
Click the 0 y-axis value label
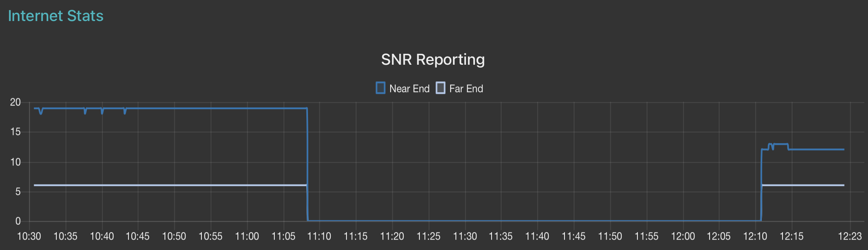18,221
